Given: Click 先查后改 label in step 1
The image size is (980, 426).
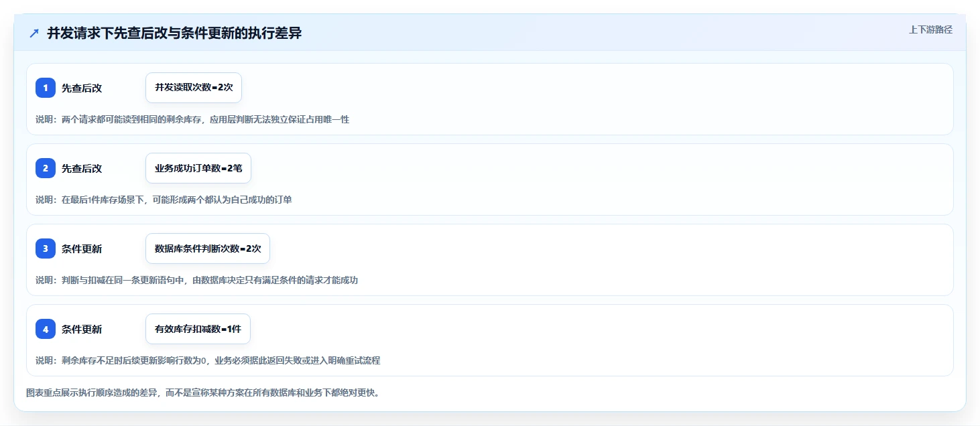Looking at the screenshot, I should [82, 88].
